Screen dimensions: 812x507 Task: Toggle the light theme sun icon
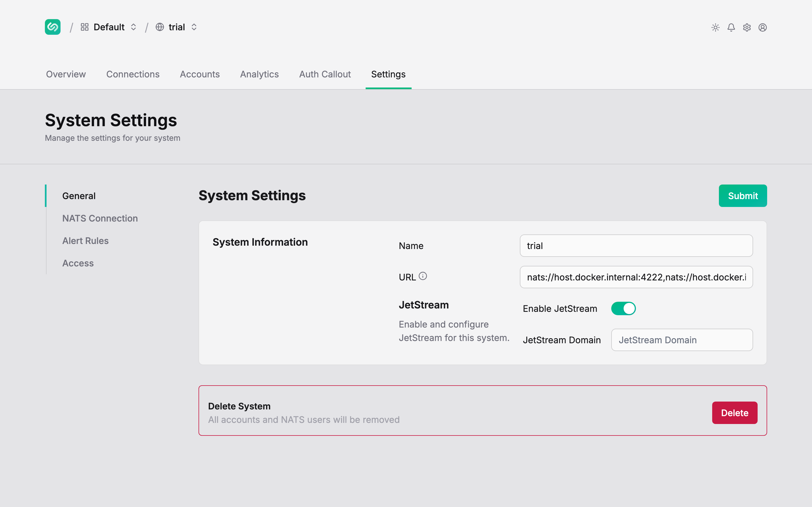[716, 27]
